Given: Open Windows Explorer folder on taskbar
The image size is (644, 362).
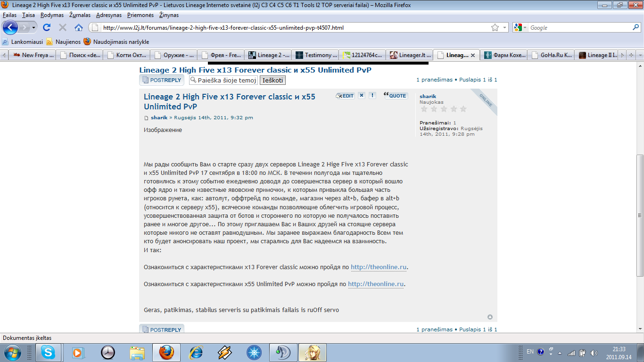Looking at the screenshot, I should pos(137,352).
